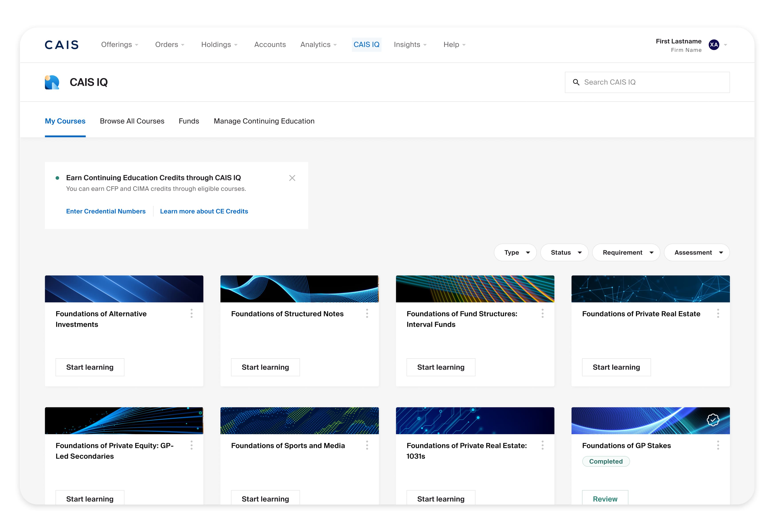774x532 pixels.
Task: Click the Foundations of Sports and Media title
Action: point(288,445)
